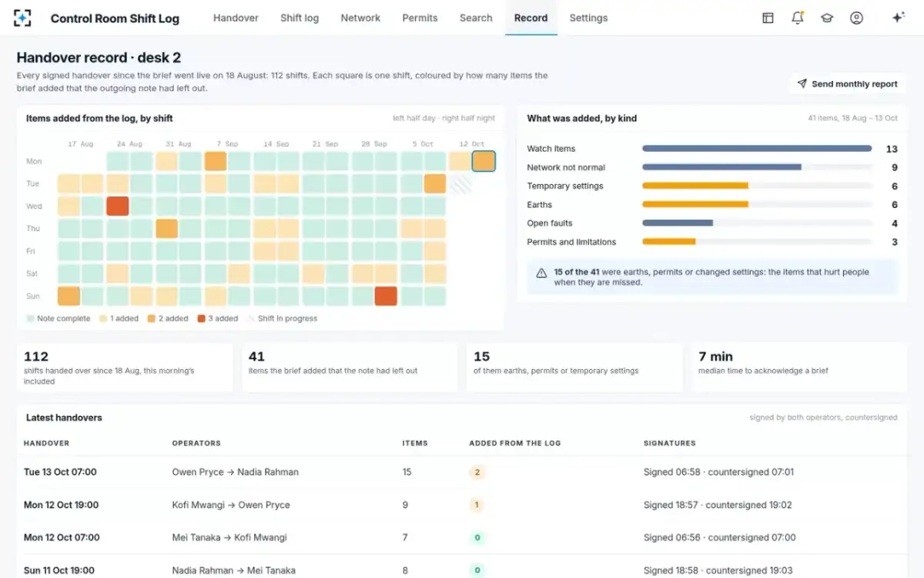Open the notifications bell
The height and width of the screenshot is (578, 924).
[798, 18]
